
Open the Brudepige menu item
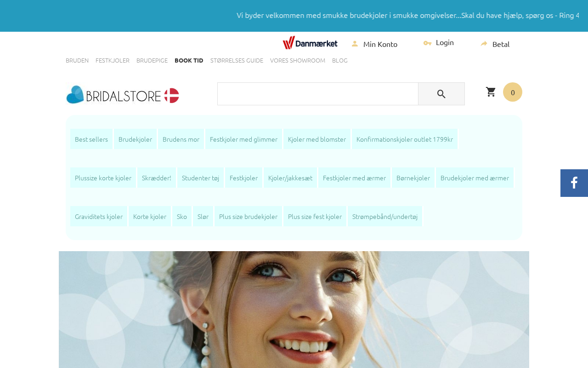tap(152, 60)
